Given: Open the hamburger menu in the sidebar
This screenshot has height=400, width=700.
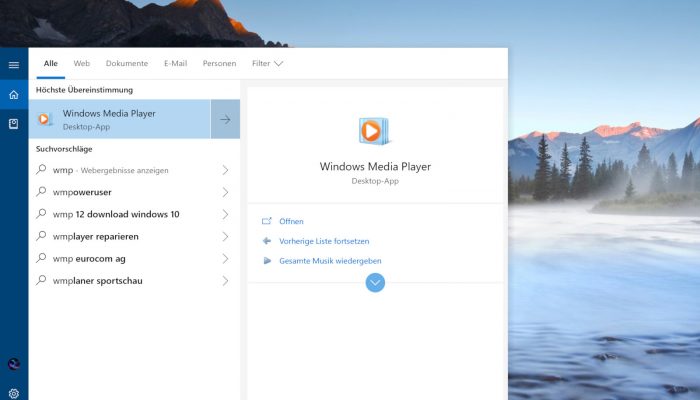Looking at the screenshot, I should click(x=14, y=65).
